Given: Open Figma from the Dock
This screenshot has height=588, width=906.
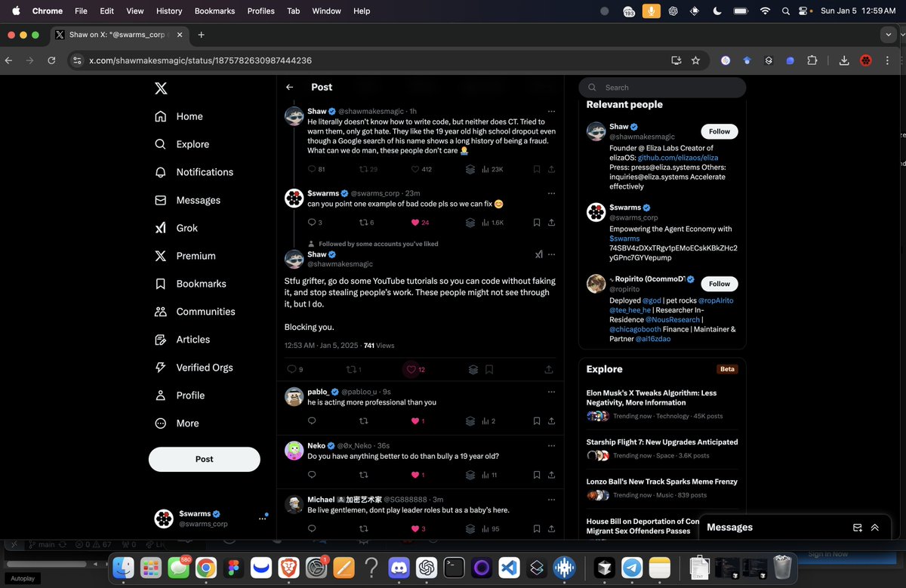Looking at the screenshot, I should point(234,568).
